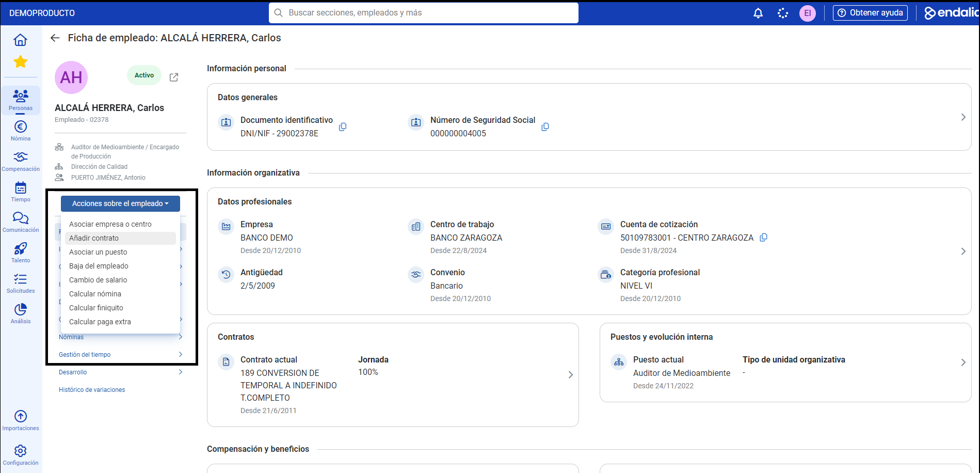View notifications bell
Screen dimensions: 980x473
(758, 13)
